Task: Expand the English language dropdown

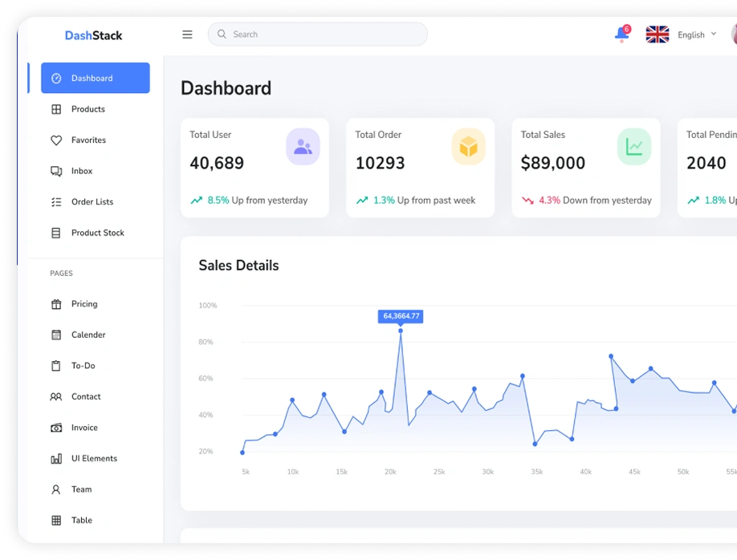Action: click(x=696, y=34)
